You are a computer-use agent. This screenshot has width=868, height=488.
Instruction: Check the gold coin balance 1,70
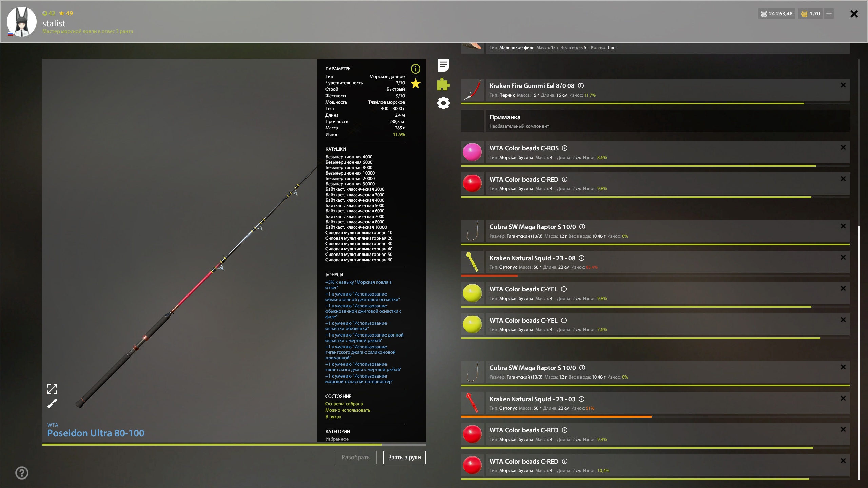[811, 14]
